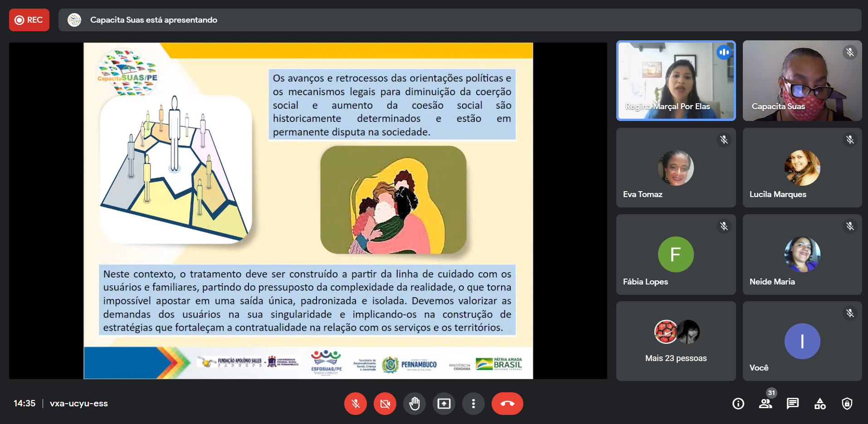Unmute the microphone in call controls
Screen dimensions: 868x424
coord(356,404)
